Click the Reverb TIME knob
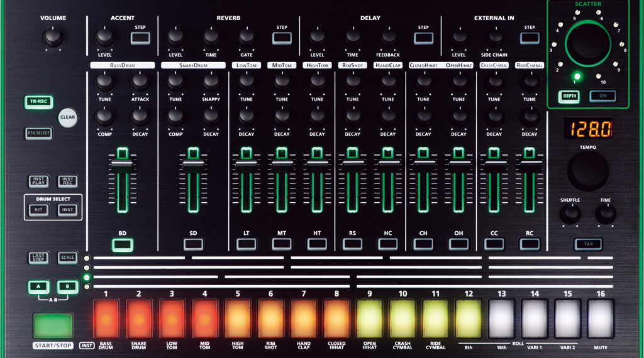This screenshot has width=644, height=358. coord(211,38)
